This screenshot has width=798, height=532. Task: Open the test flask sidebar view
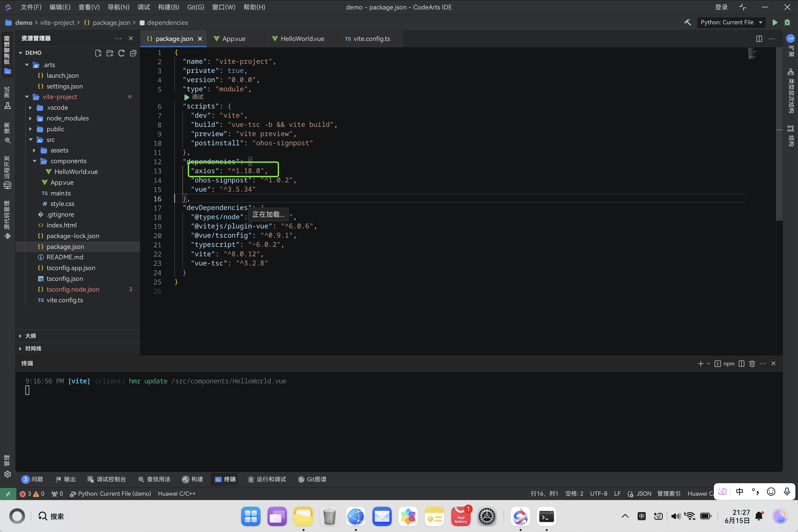(x=7, y=98)
